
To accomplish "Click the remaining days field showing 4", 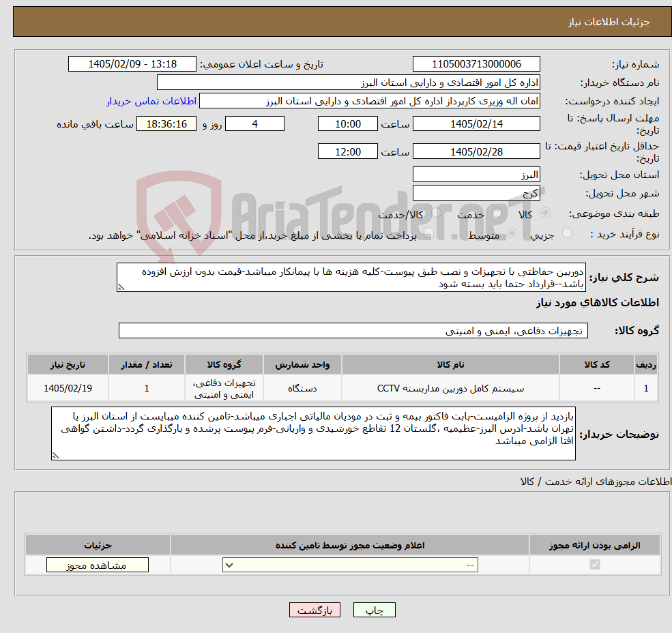I will click(x=254, y=124).
